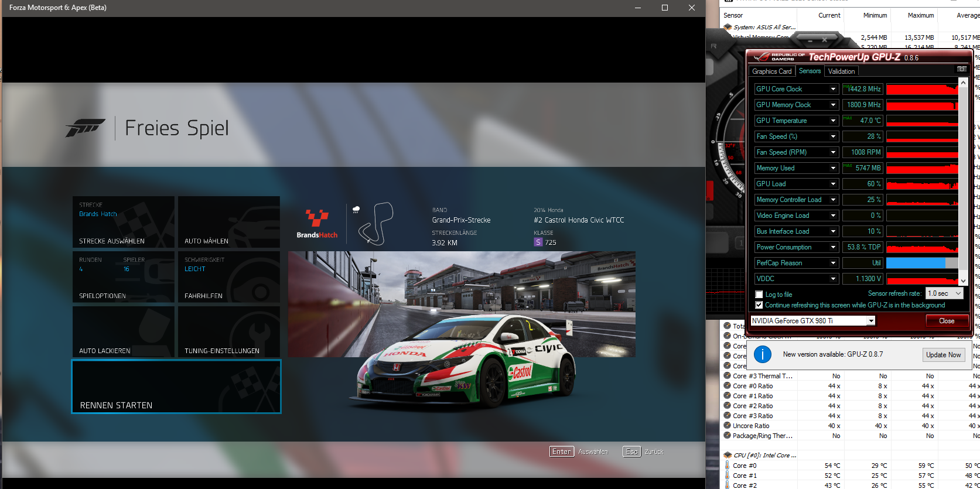
Task: Click the gauge icon for Core #3 Ratio
Action: coord(727,416)
